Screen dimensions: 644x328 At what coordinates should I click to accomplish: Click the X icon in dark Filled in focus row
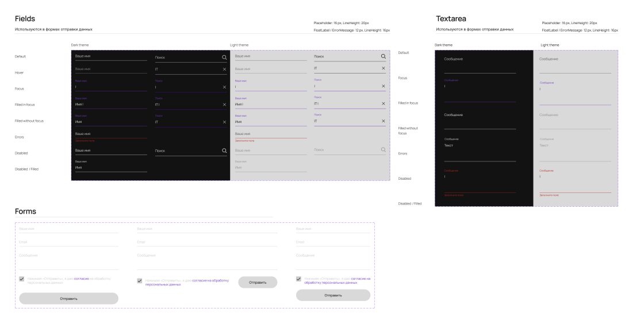(x=224, y=105)
